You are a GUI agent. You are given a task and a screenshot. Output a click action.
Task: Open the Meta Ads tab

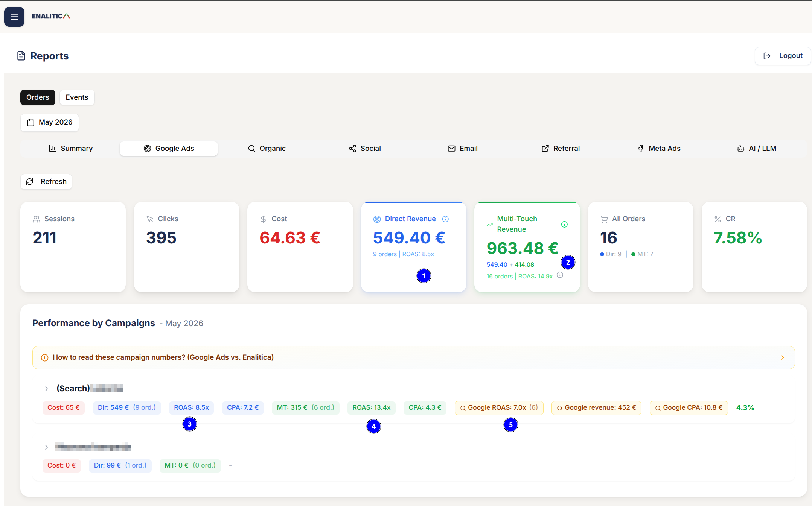click(x=659, y=149)
